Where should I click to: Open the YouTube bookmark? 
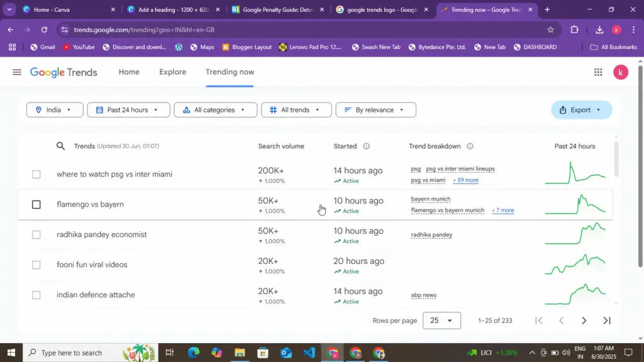(x=79, y=47)
